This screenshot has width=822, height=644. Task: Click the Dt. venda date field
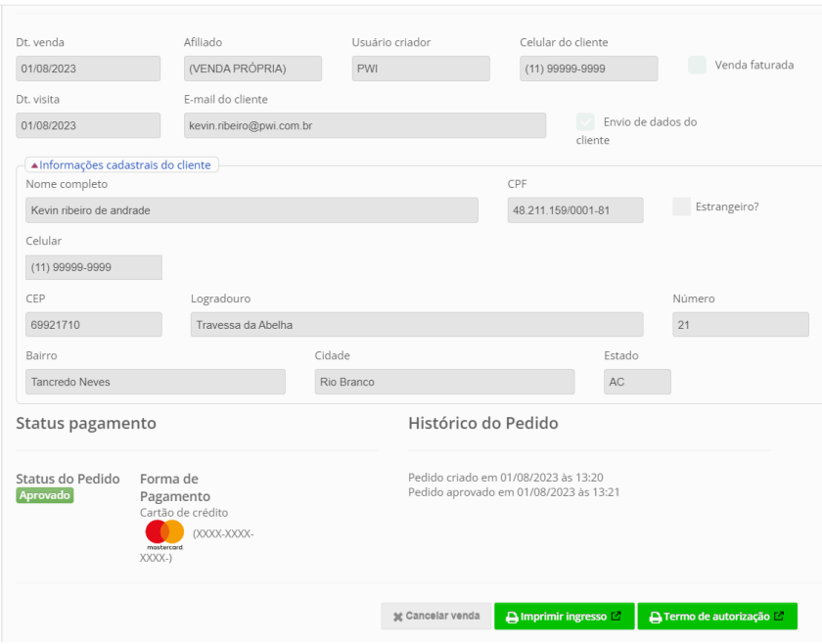[88, 69]
